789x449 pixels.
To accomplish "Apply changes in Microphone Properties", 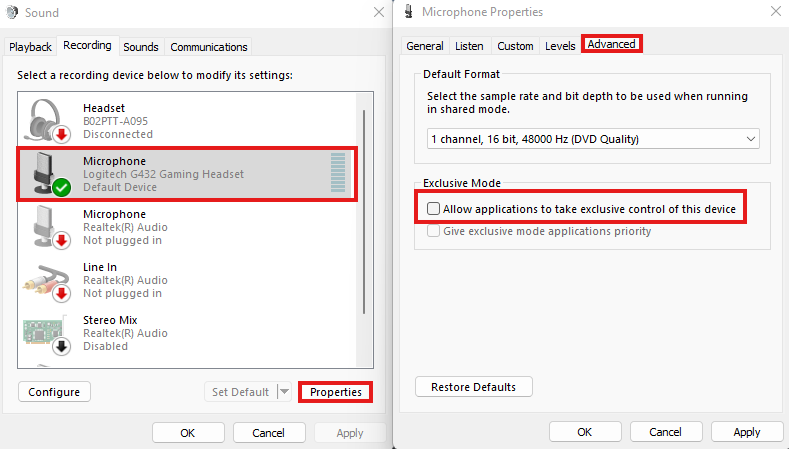I will tap(747, 432).
